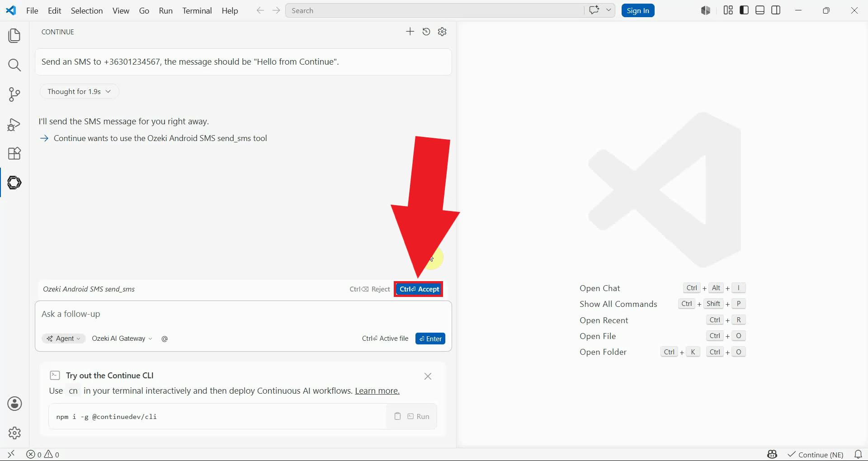This screenshot has width=868, height=461.
Task: View Continue chat history
Action: [x=426, y=32]
